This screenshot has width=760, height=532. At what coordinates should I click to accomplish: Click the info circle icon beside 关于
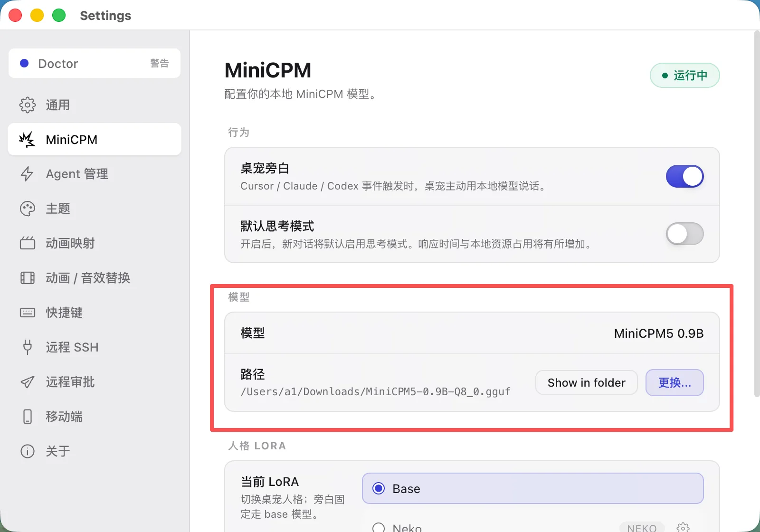point(28,451)
